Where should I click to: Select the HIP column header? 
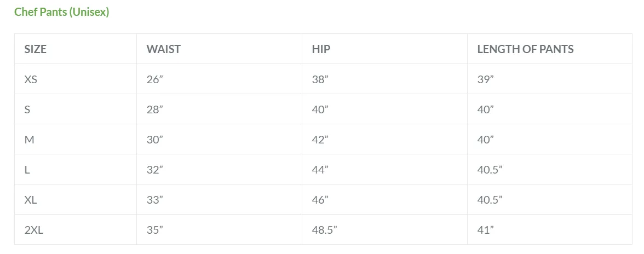(321, 49)
